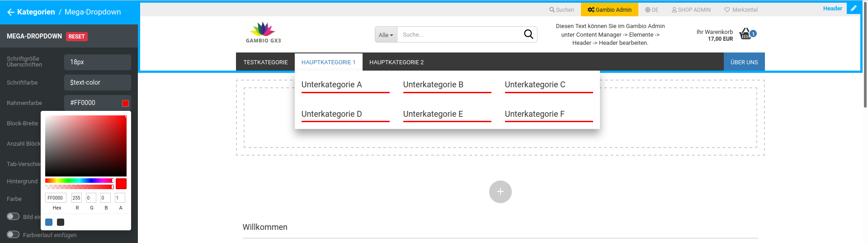The height and width of the screenshot is (243, 868).
Task: Click the DE globe language selector
Action: click(x=651, y=10)
